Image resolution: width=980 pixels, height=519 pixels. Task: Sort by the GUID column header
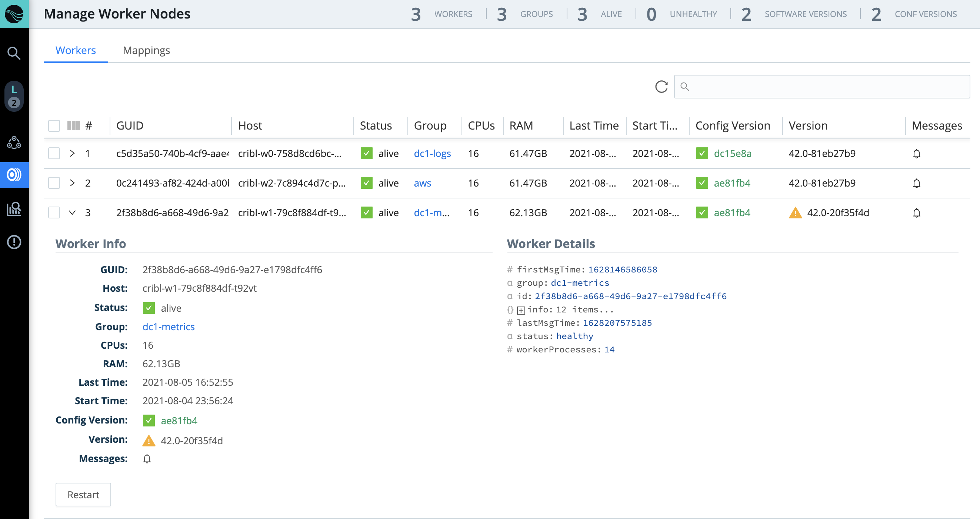[x=130, y=125]
